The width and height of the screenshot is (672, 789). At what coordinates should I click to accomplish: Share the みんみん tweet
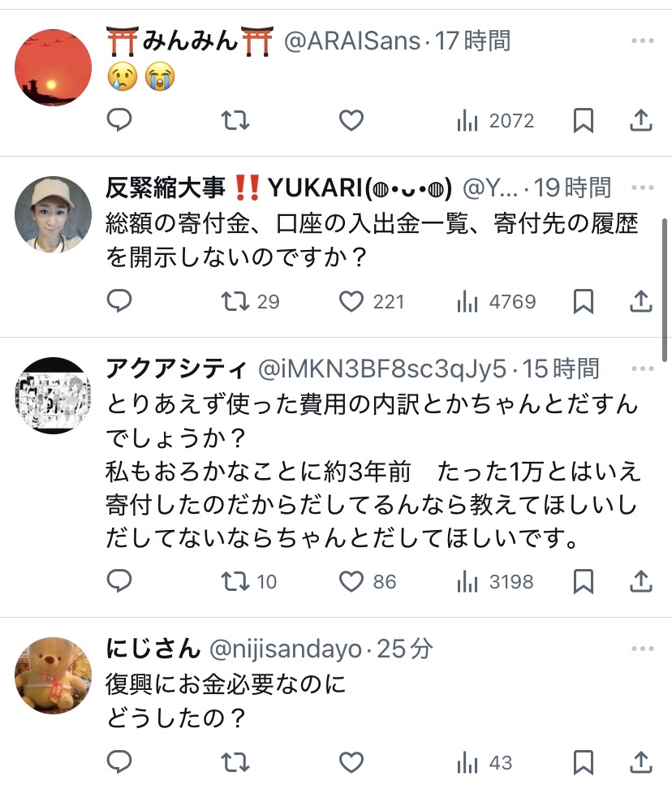coord(641,120)
